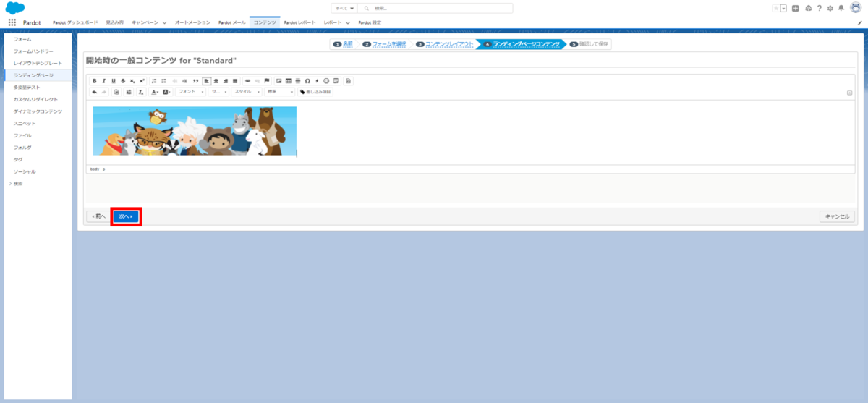Click the 前へ previous button
This screenshot has height=403, width=868.
(98, 216)
